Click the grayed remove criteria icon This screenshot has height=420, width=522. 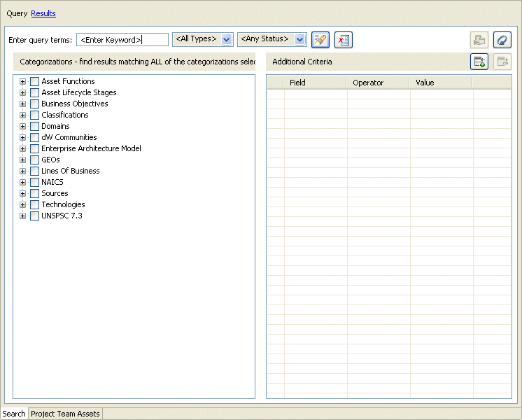pos(502,62)
